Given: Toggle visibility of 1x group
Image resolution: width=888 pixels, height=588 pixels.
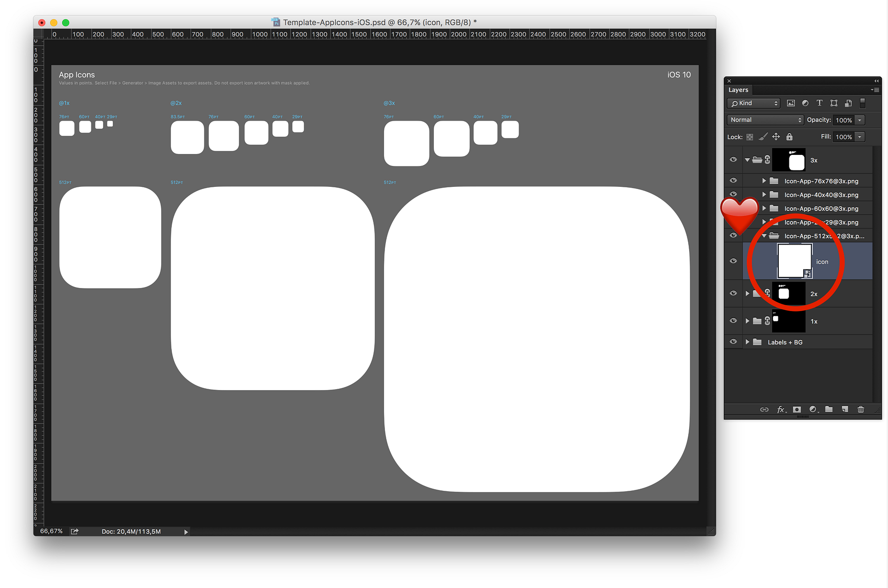Looking at the screenshot, I should click(733, 320).
